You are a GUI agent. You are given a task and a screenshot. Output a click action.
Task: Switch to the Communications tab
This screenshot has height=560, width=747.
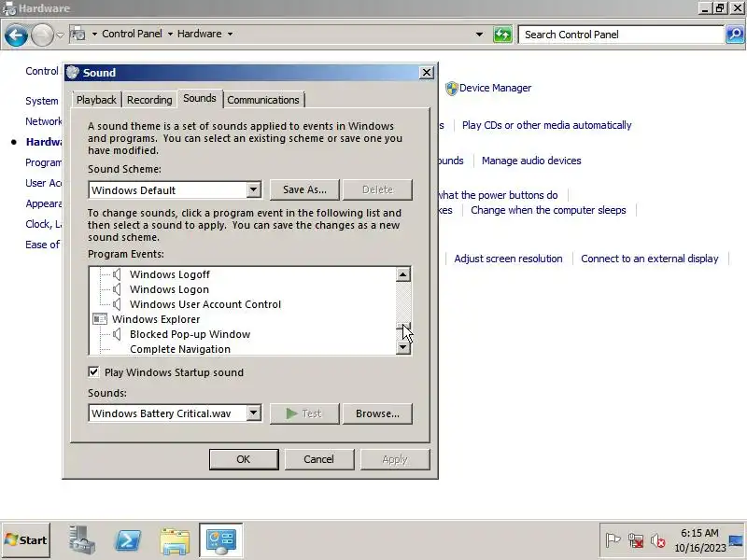point(263,100)
